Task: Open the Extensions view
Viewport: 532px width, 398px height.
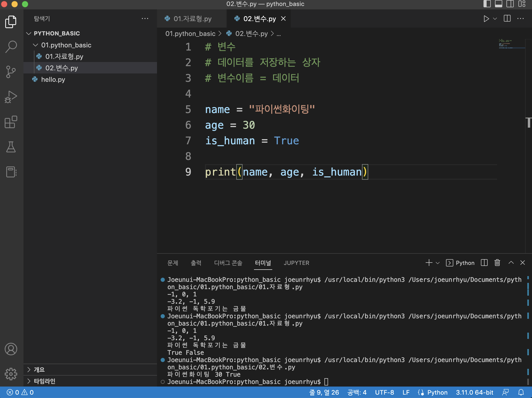Action: 11,122
